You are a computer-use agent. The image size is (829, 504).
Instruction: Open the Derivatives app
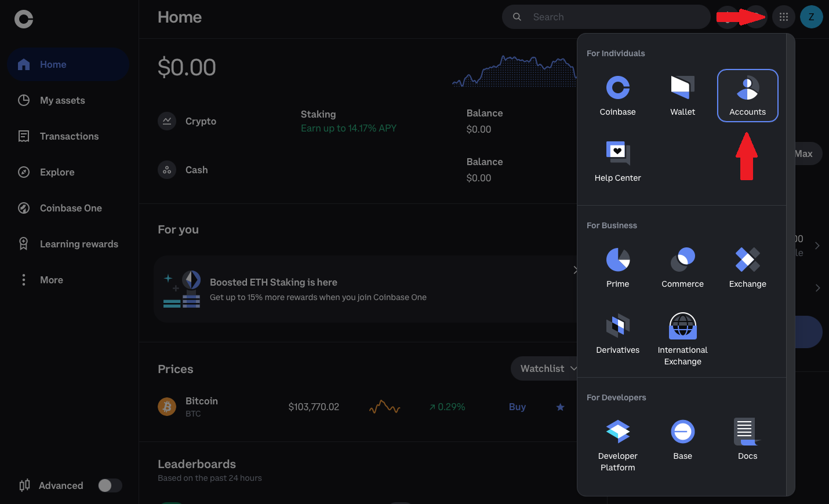[617, 334]
